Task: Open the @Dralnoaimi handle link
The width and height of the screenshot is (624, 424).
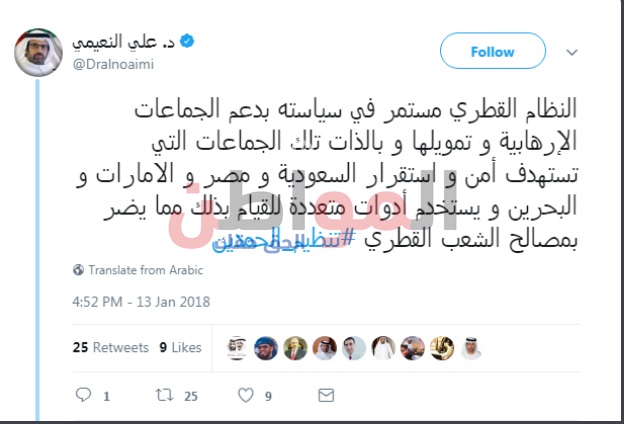Action: [x=113, y=64]
